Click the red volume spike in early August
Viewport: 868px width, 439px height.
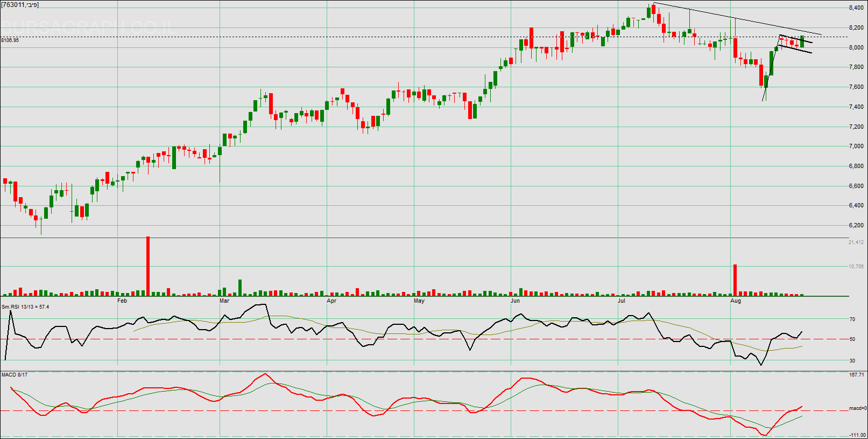735,280
